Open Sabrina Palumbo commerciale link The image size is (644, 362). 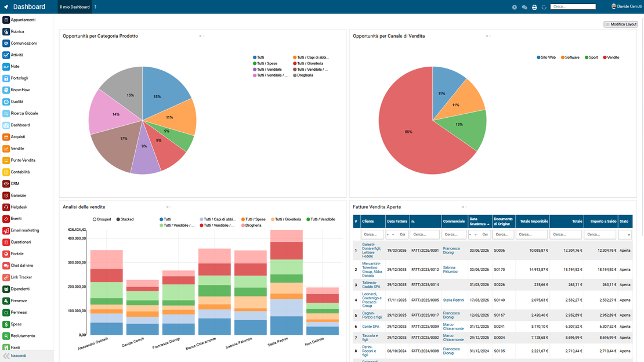(x=451, y=270)
